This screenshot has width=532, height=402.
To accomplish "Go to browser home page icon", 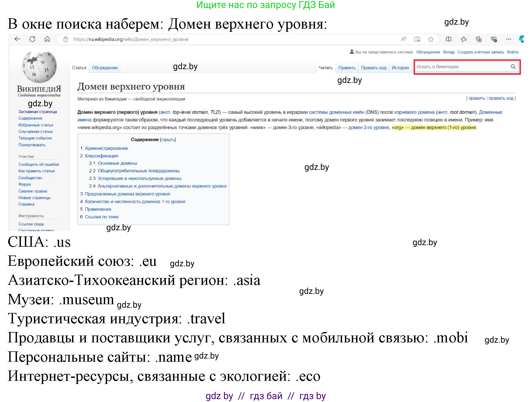I will point(47,39).
